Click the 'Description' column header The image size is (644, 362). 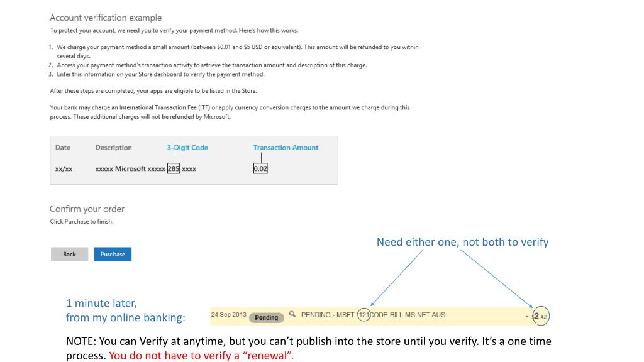113,147
